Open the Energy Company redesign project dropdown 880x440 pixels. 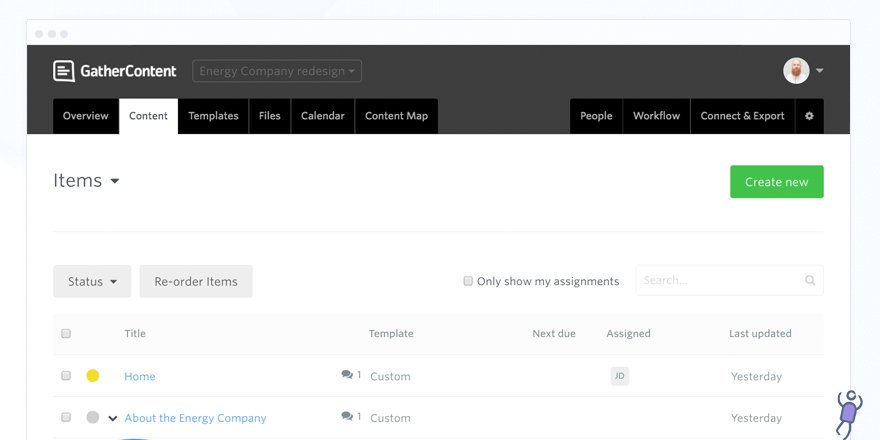[277, 71]
